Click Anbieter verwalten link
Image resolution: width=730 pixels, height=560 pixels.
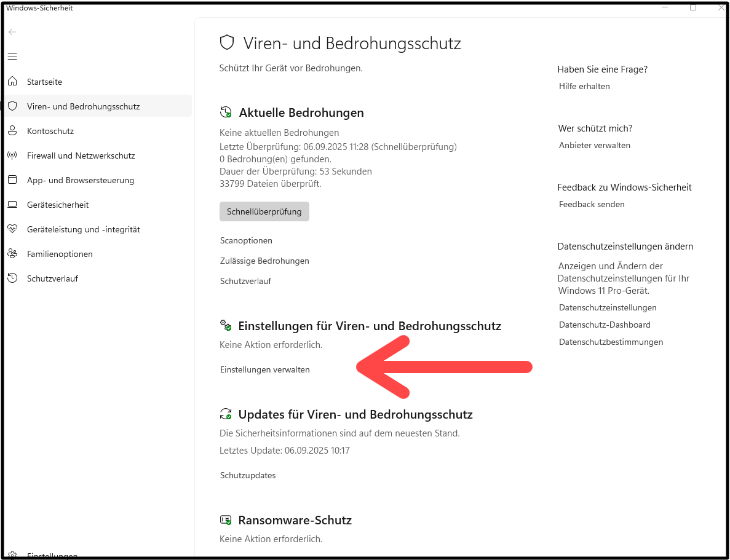point(595,145)
